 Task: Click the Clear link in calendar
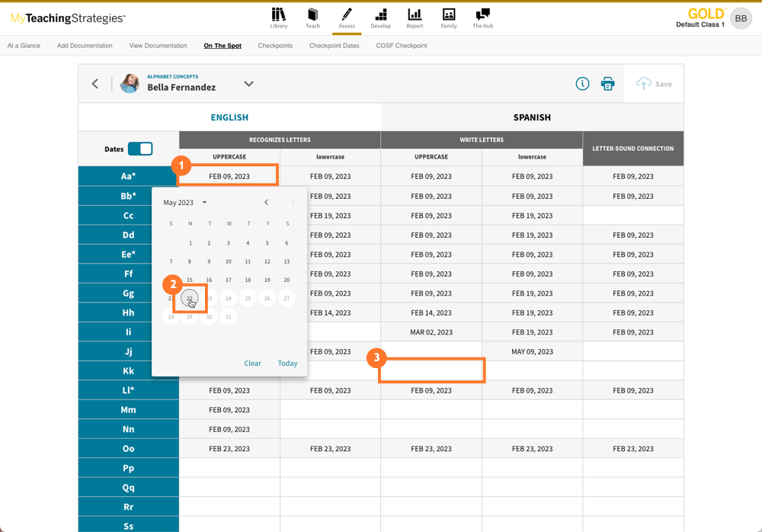(252, 363)
